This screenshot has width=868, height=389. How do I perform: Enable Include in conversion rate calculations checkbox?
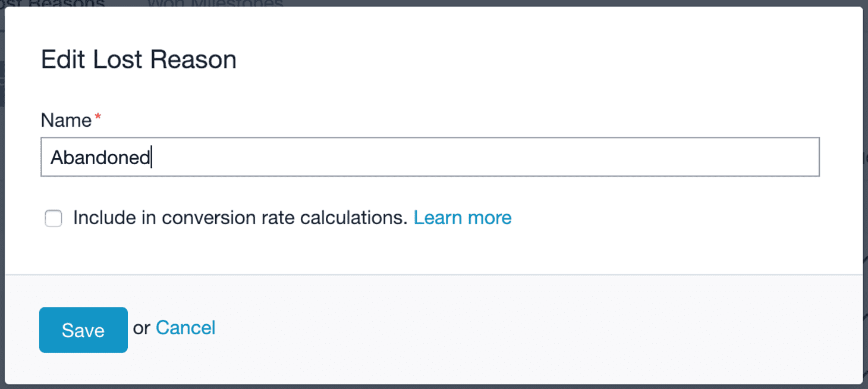click(x=54, y=218)
